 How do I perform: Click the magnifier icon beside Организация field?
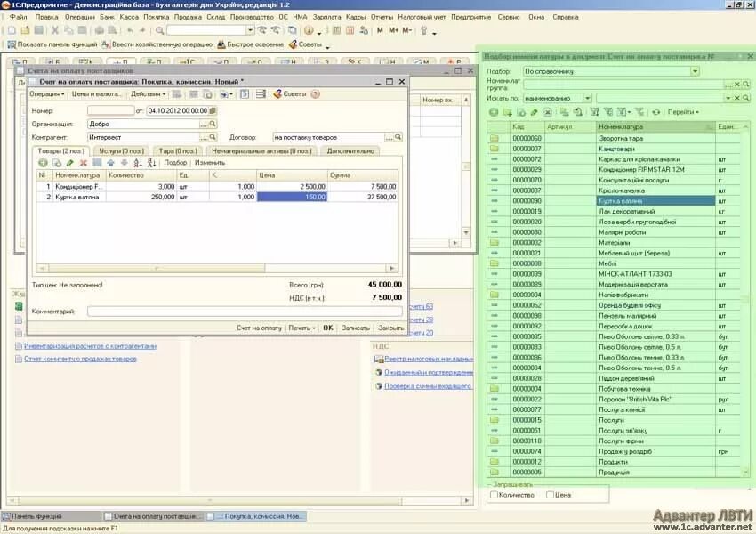(x=213, y=124)
